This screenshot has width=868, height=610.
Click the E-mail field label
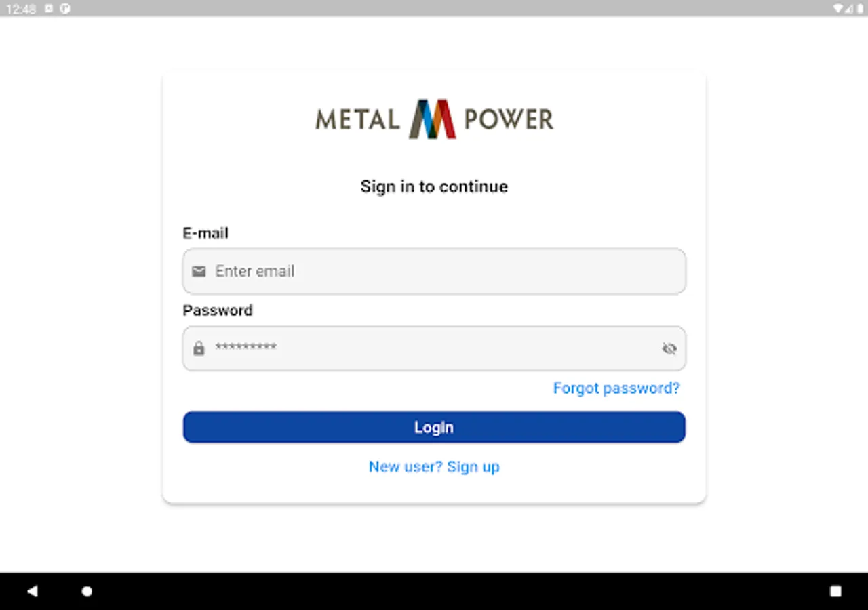(x=205, y=233)
